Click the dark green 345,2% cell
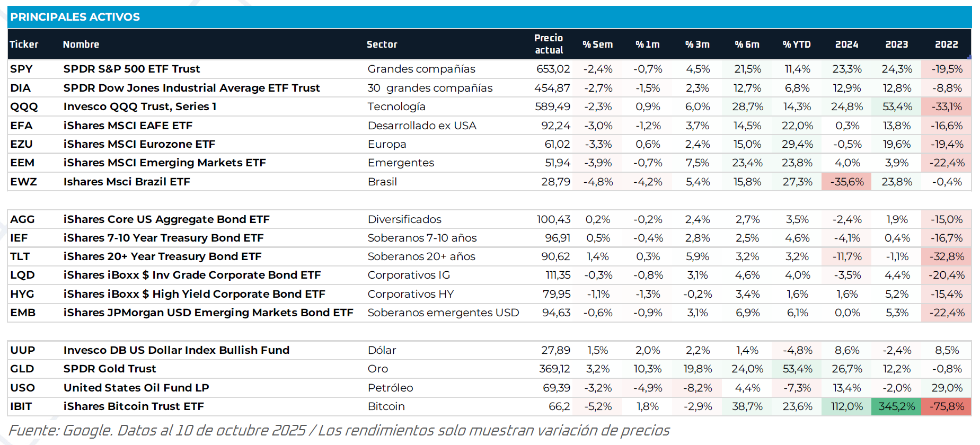The image size is (980, 445). 897,406
